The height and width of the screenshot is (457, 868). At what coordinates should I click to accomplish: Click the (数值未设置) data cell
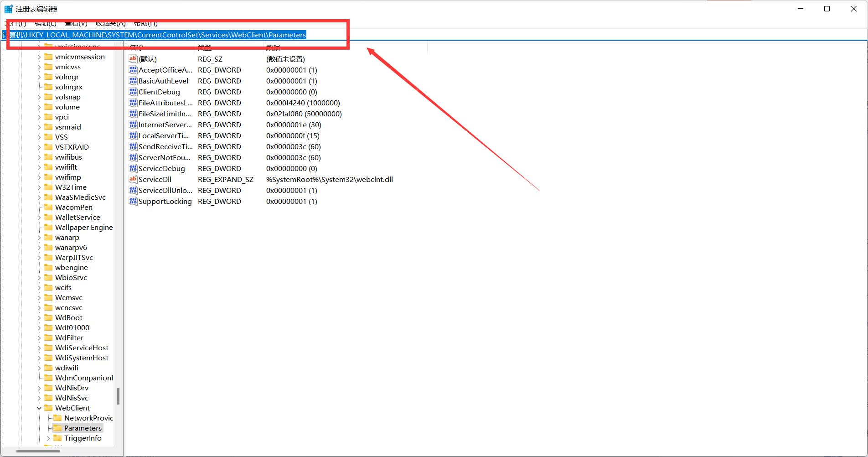[x=285, y=59]
